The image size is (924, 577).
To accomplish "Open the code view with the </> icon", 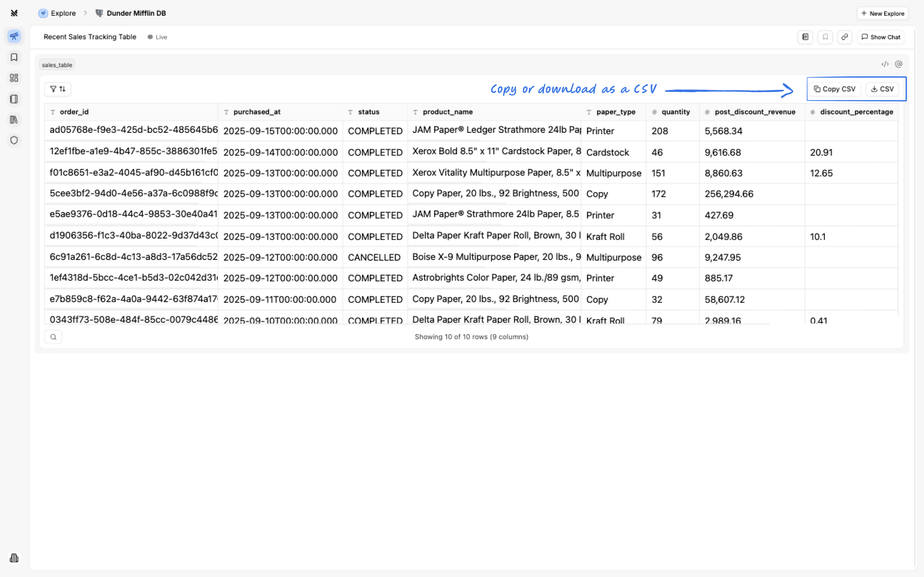I will click(885, 64).
